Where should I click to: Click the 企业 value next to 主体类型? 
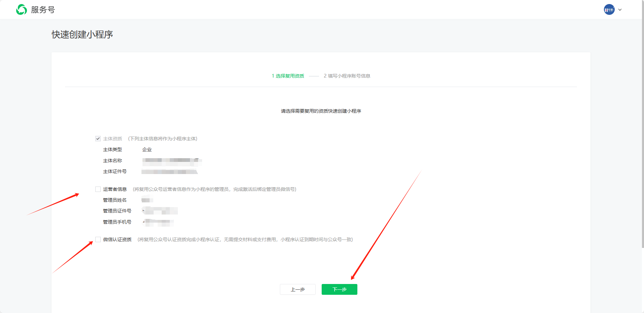[x=147, y=149]
